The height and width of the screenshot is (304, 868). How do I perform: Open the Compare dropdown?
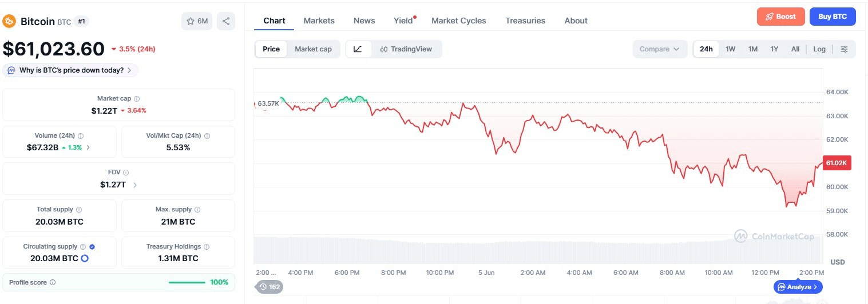point(660,49)
